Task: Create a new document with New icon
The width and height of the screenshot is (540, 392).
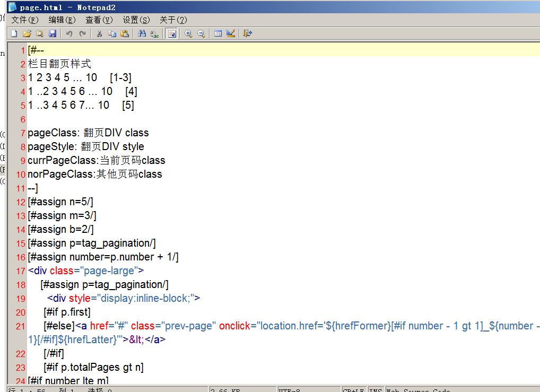Action: click(x=14, y=33)
